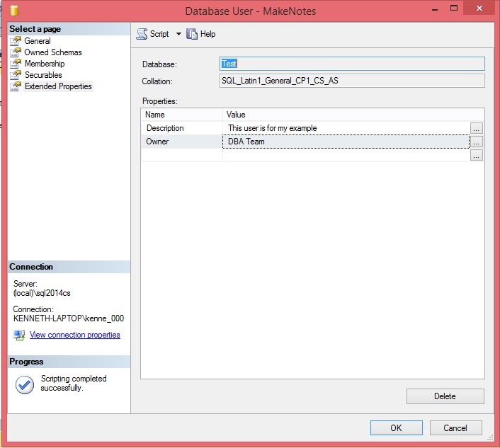
Task: Open ellipsis editor for Owner value
Action: pyautogui.click(x=477, y=142)
